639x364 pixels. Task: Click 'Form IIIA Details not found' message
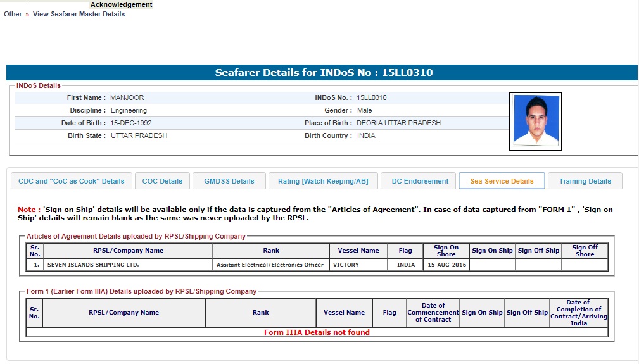coord(317,332)
